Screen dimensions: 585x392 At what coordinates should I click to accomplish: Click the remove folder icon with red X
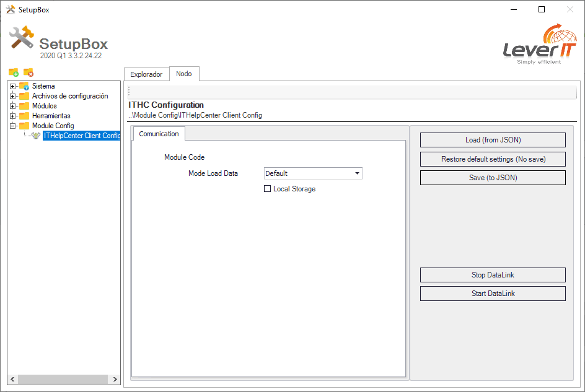tap(29, 72)
